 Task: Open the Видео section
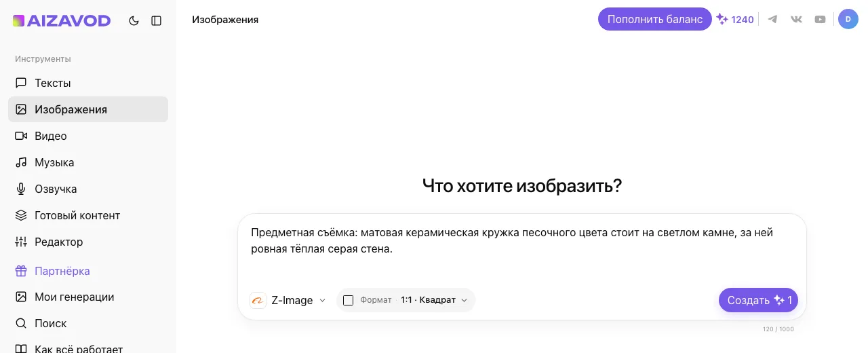(x=88, y=136)
